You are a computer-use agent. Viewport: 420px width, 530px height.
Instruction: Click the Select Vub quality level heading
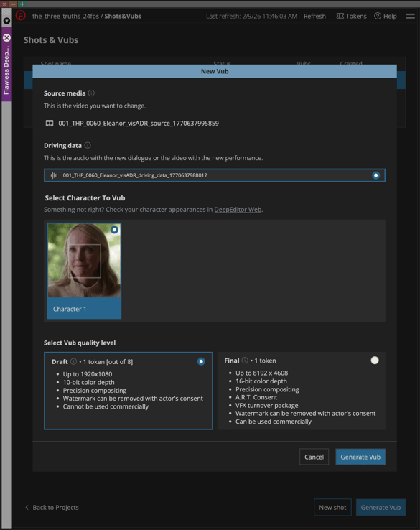tap(80, 343)
